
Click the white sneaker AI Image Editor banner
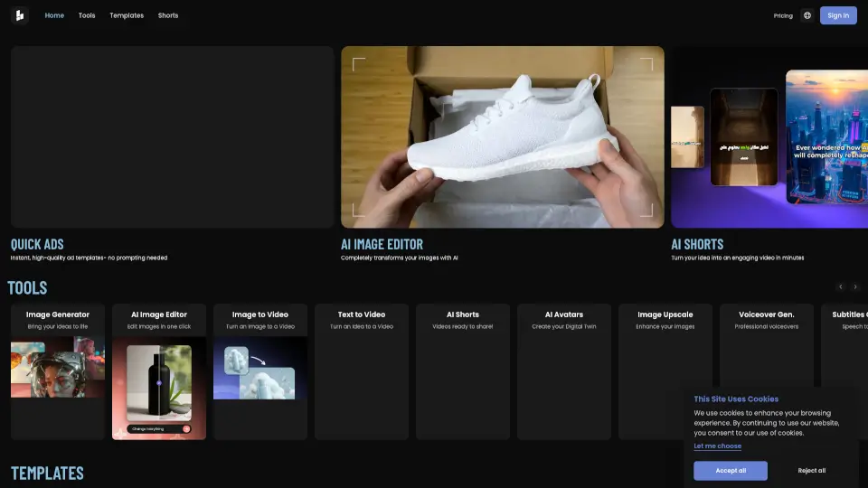coord(502,136)
